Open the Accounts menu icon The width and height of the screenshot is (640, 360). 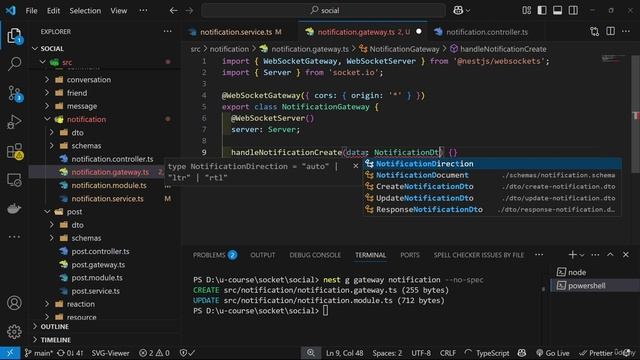tap(14, 303)
